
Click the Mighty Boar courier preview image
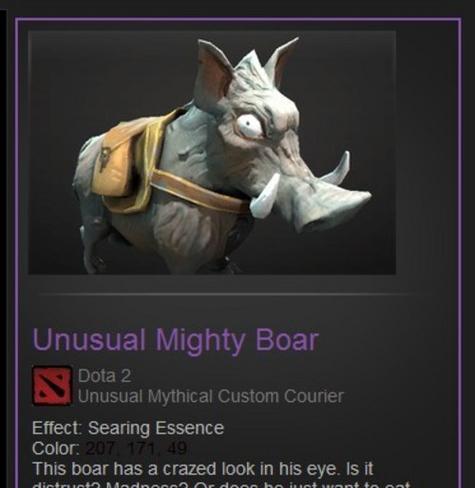pyautogui.click(x=212, y=153)
